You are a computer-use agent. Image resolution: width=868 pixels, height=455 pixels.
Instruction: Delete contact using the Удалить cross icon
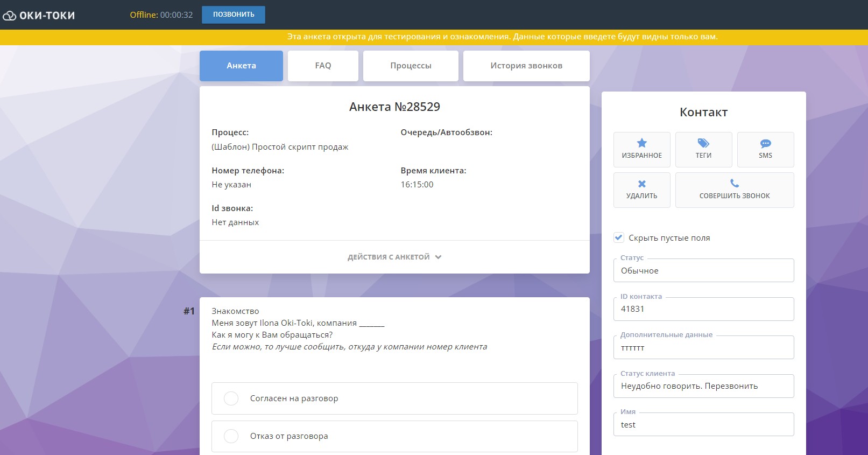pyautogui.click(x=641, y=184)
